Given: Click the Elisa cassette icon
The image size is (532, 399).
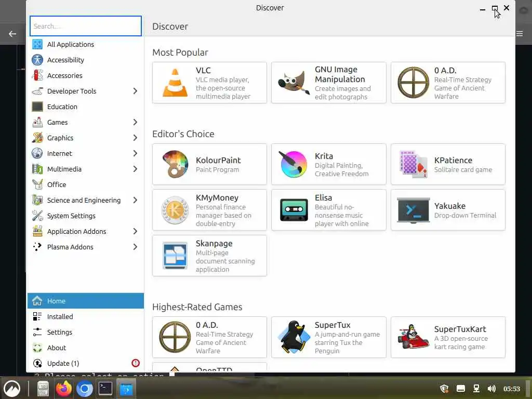Looking at the screenshot, I should tap(294, 210).
